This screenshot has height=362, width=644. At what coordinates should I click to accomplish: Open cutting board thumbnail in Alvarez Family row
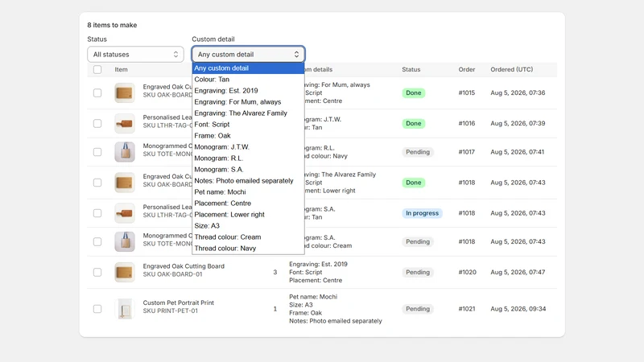(125, 183)
